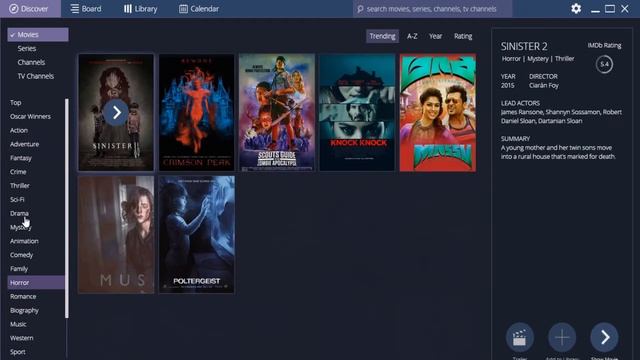The height and width of the screenshot is (360, 640).
Task: Select the TV Channels category
Action: 36,76
